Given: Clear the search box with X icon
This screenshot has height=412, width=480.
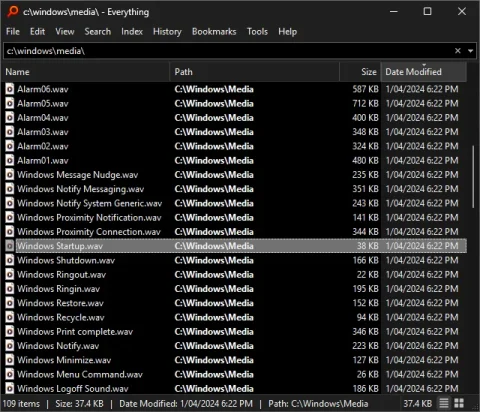Looking at the screenshot, I should pos(458,51).
